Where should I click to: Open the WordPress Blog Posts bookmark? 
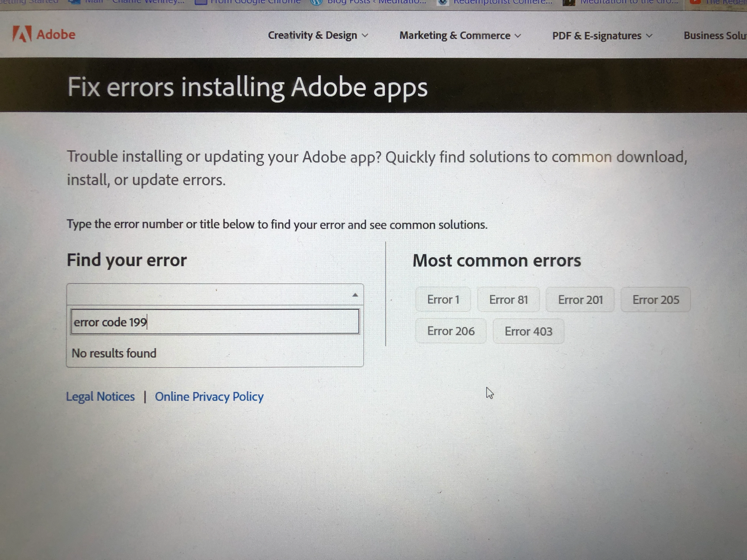pyautogui.click(x=368, y=2)
